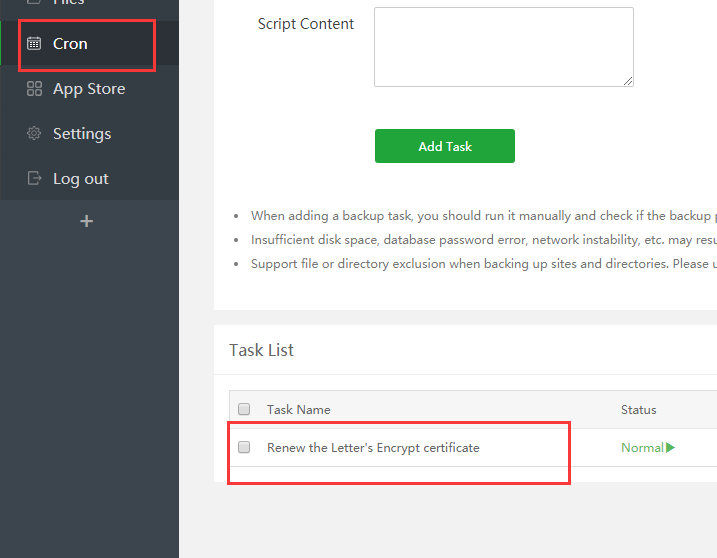Open the Cron menu label
This screenshot has width=717, height=558.
pos(70,44)
